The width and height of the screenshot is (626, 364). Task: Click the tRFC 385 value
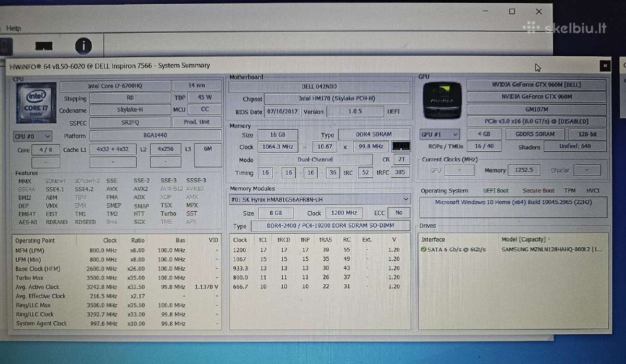click(x=400, y=173)
